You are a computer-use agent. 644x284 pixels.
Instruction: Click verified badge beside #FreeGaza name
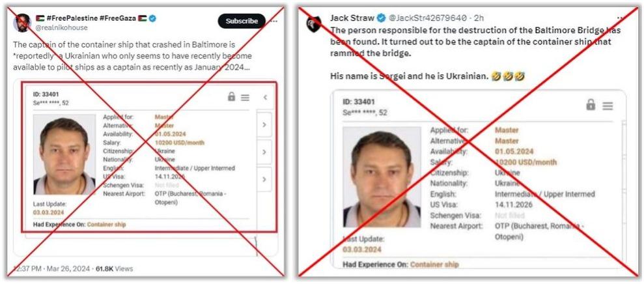click(x=153, y=18)
